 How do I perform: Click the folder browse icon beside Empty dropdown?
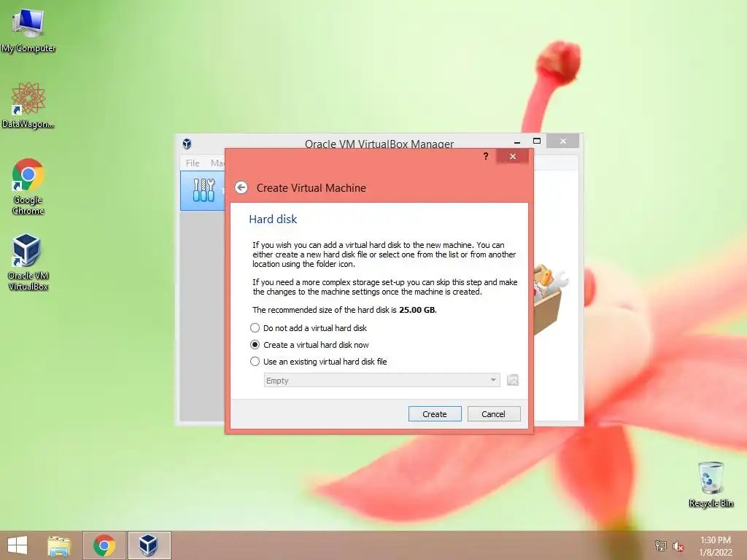[x=513, y=380]
